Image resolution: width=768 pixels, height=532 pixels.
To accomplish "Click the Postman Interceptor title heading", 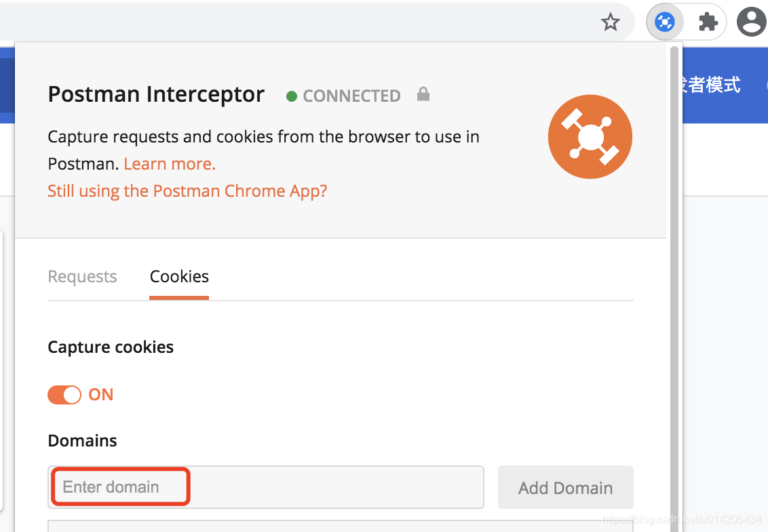I will tap(156, 94).
